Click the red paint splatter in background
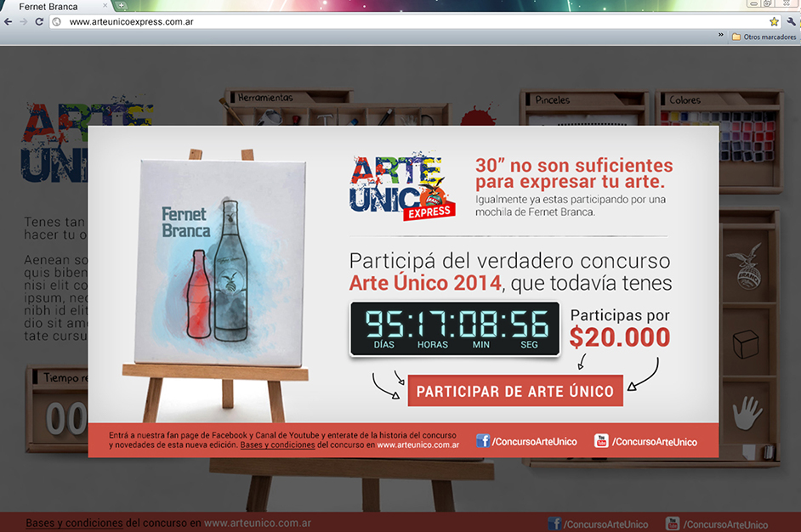The width and height of the screenshot is (801, 532). (479, 116)
